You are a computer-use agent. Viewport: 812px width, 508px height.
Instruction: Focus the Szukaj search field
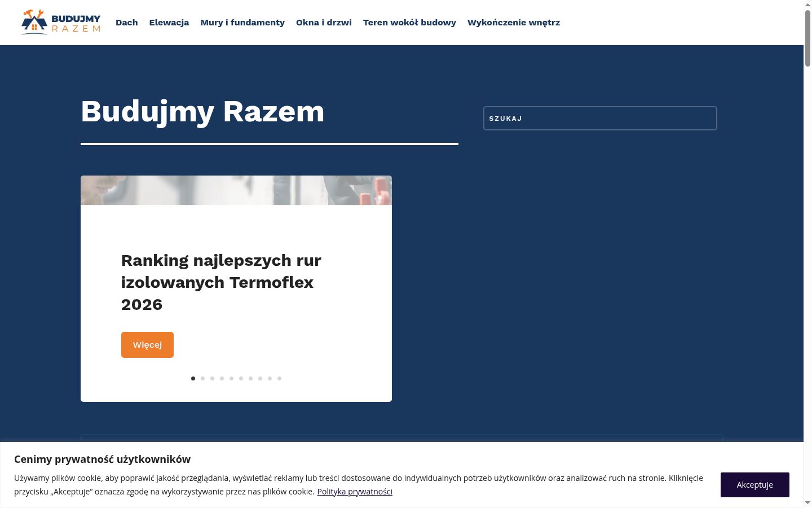pyautogui.click(x=600, y=118)
